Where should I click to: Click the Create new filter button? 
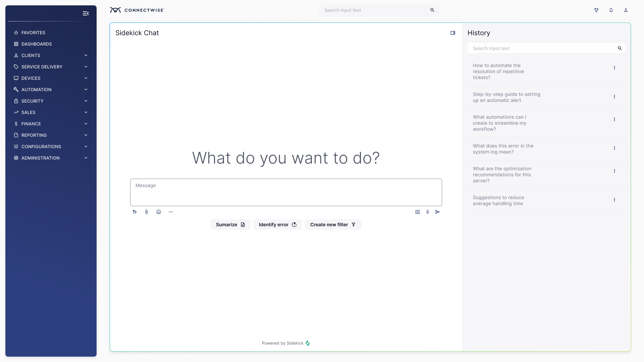[333, 225]
